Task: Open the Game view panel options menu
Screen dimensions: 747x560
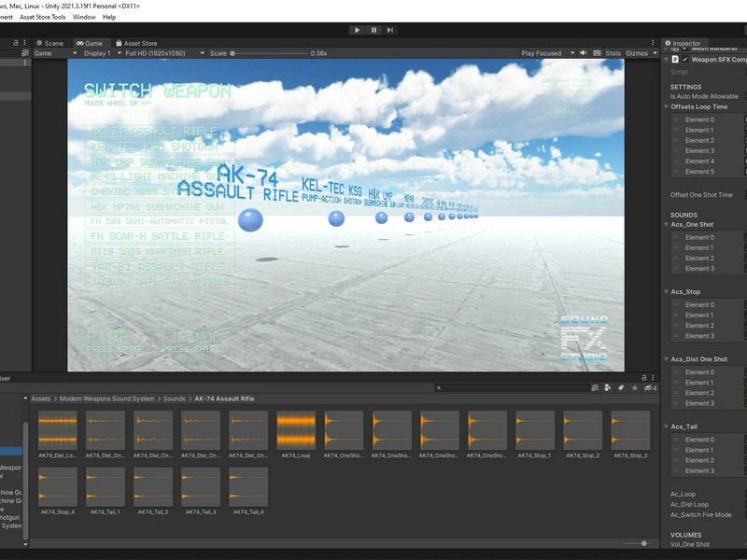Action: 653,43
